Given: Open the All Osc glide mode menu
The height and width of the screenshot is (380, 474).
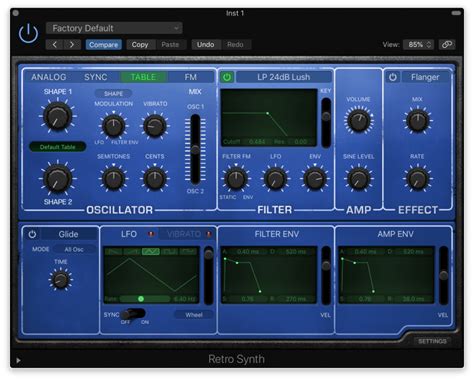Looking at the screenshot, I should click(74, 249).
